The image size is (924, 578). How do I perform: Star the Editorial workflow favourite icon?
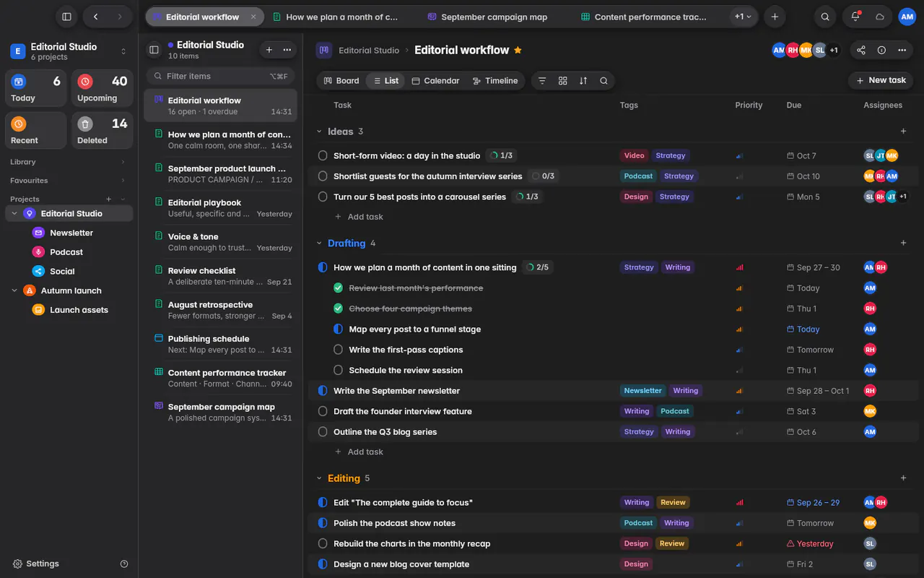pos(518,50)
